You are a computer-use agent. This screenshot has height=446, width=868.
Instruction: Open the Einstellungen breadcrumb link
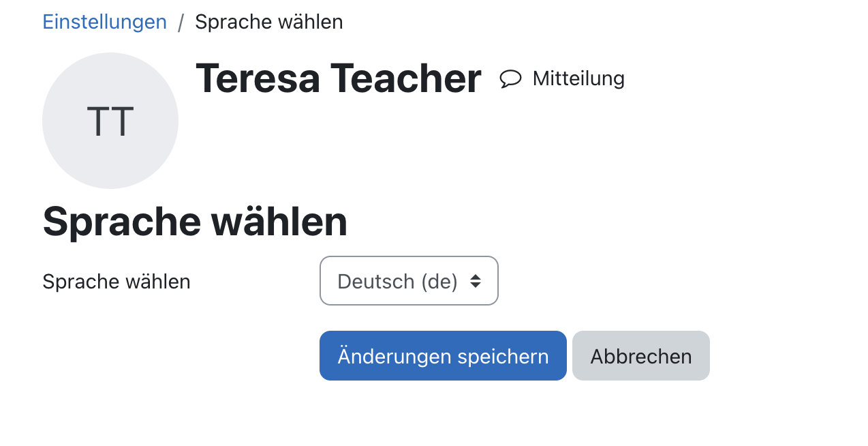(x=104, y=22)
